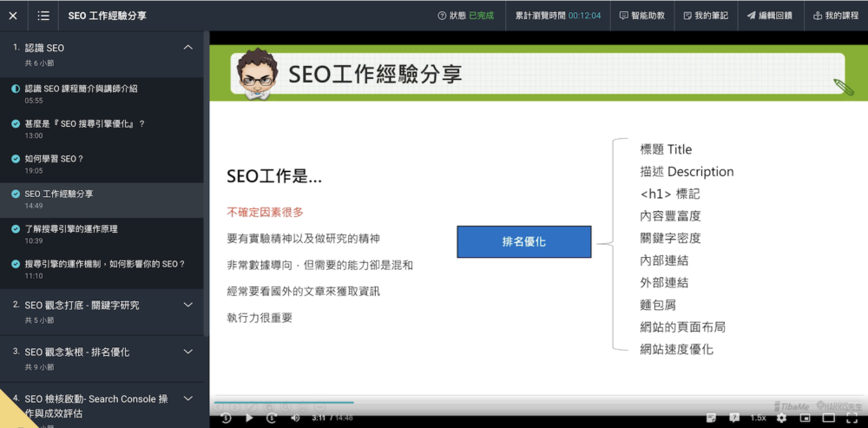Toggle the course outline list icon
Viewport: 868px width, 428px height.
[x=43, y=16]
